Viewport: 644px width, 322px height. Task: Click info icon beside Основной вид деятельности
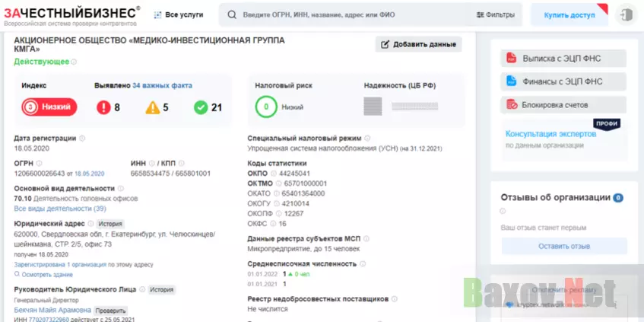coord(120,188)
